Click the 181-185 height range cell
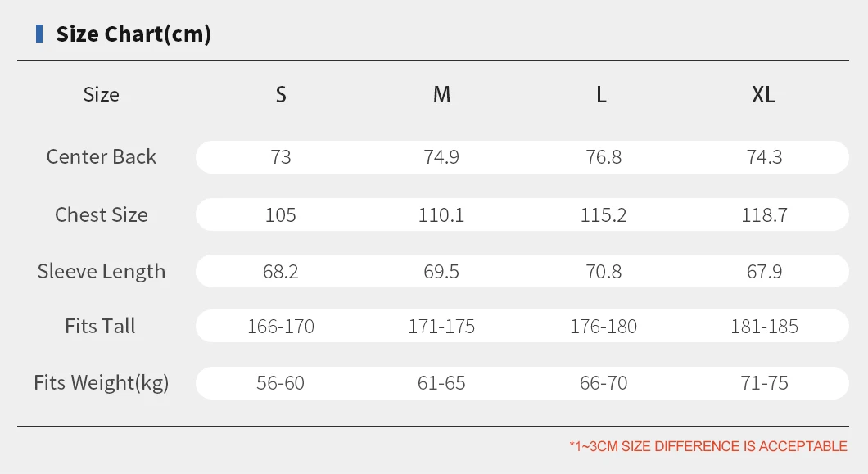 point(764,327)
